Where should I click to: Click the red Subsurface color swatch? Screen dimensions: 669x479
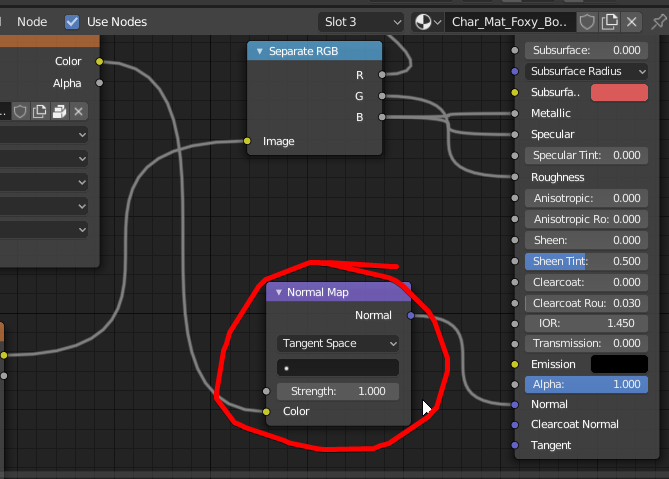point(619,93)
